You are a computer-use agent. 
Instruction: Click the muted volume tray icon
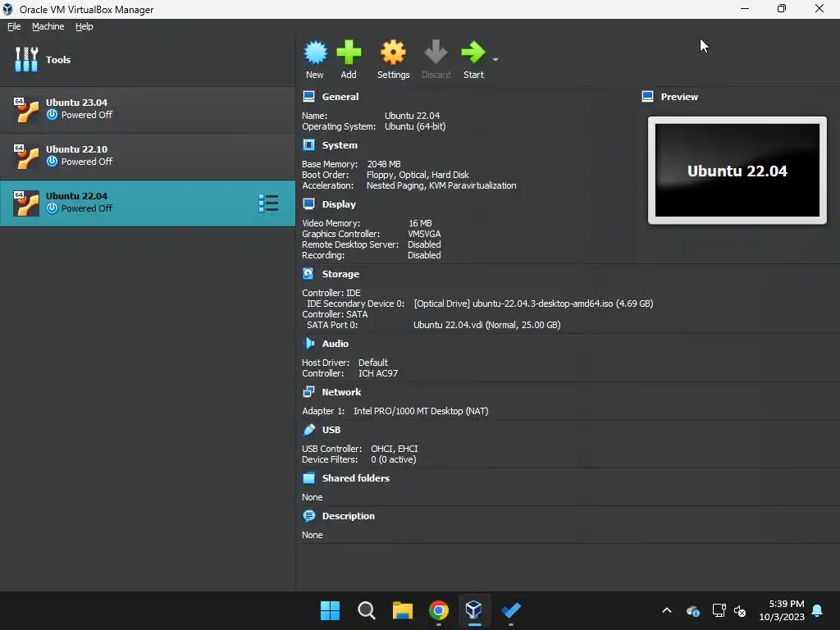pyautogui.click(x=740, y=610)
